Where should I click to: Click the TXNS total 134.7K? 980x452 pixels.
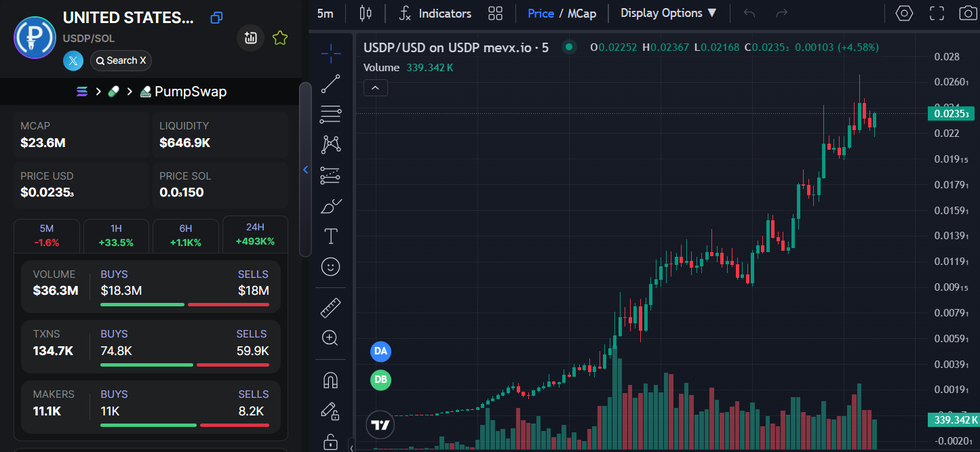[x=53, y=351]
